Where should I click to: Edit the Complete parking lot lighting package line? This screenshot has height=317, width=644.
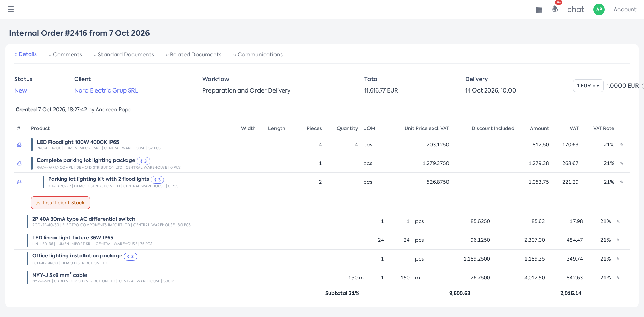622,163
